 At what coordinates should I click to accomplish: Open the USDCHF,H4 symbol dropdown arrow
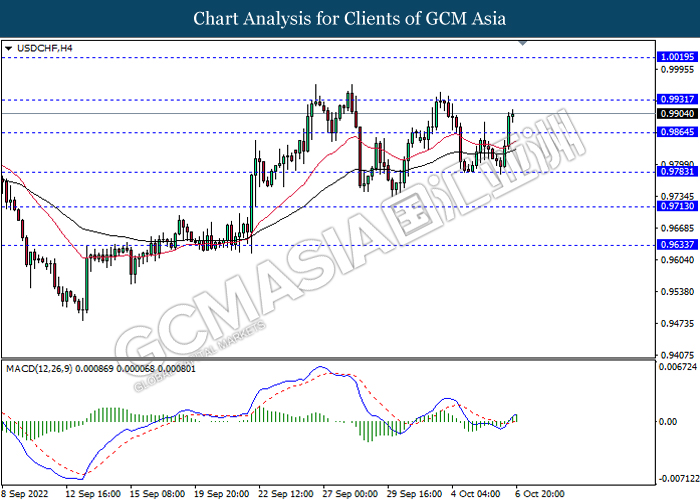pyautogui.click(x=8, y=48)
